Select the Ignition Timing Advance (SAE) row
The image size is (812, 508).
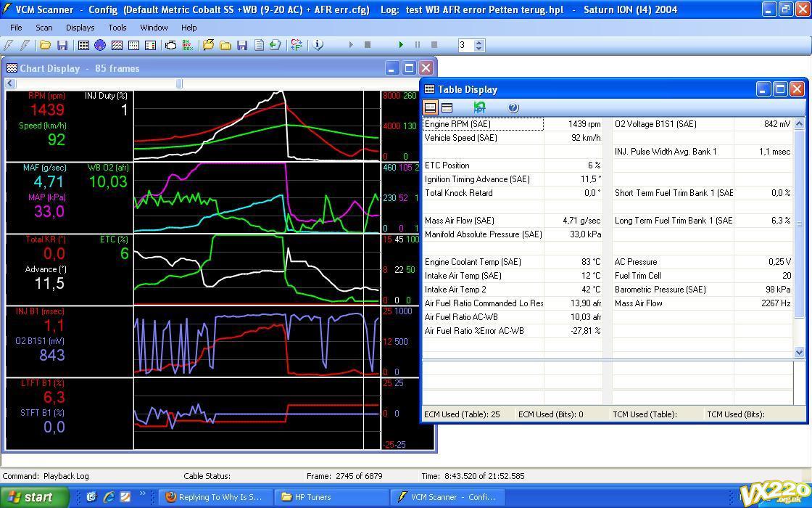click(513, 179)
